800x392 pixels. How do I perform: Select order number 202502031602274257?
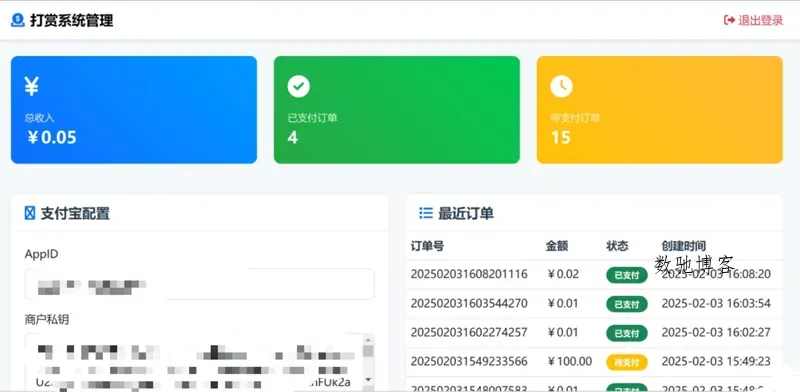click(x=469, y=333)
